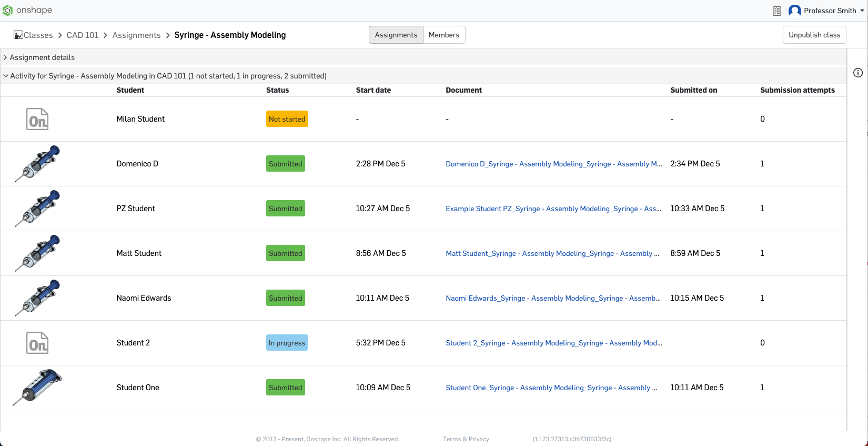This screenshot has width=868, height=446.
Task: Click the Unpublish class button
Action: 814,35
